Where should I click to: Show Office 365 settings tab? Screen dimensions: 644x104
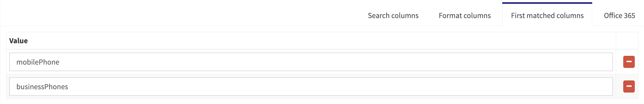coord(619,16)
